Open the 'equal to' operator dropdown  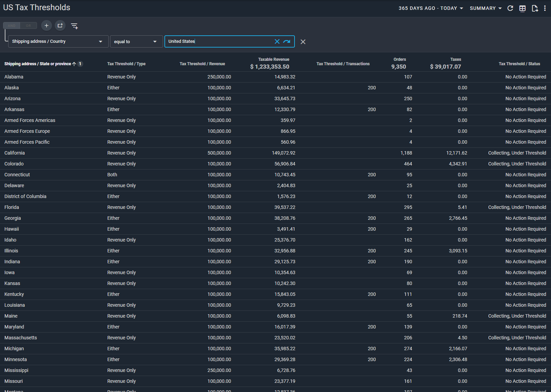[136, 41]
